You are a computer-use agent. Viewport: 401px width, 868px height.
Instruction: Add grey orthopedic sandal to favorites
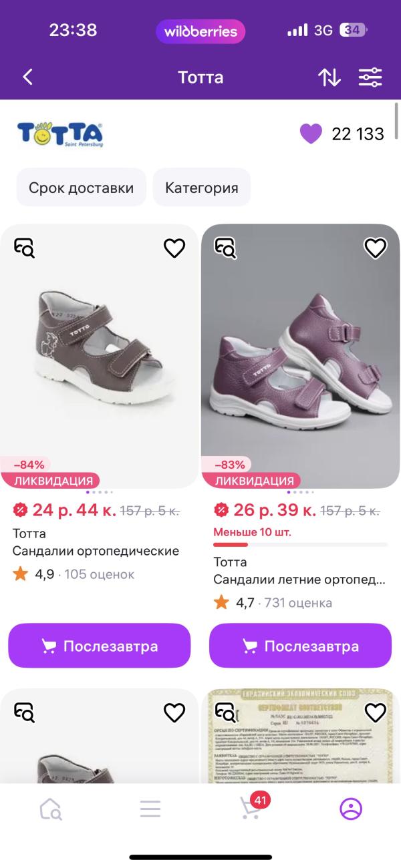174,248
